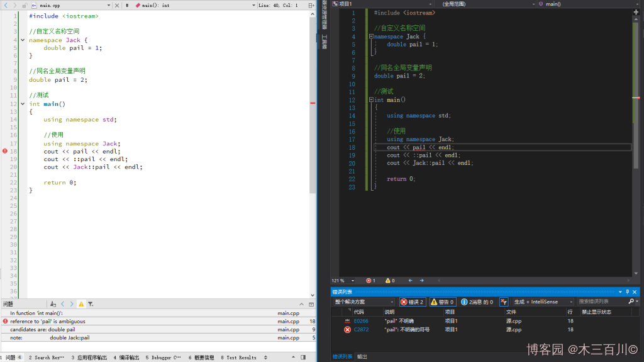Select the 'reference to pail is ambiguous' issue
The width and height of the screenshot is (644, 362).
click(47, 321)
